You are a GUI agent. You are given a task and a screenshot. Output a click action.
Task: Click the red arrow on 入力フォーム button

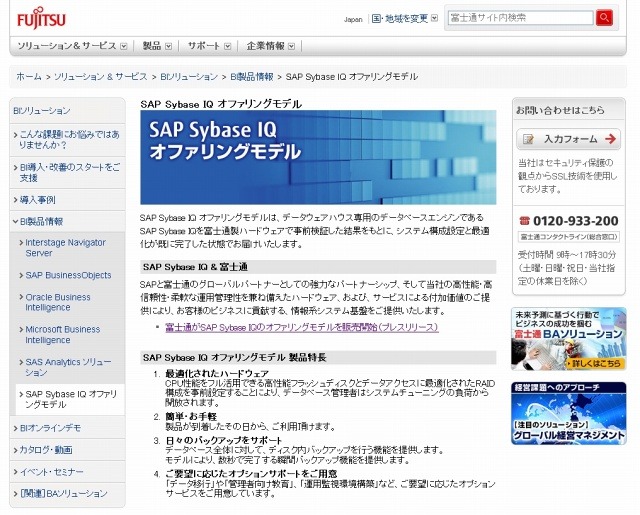(611, 139)
